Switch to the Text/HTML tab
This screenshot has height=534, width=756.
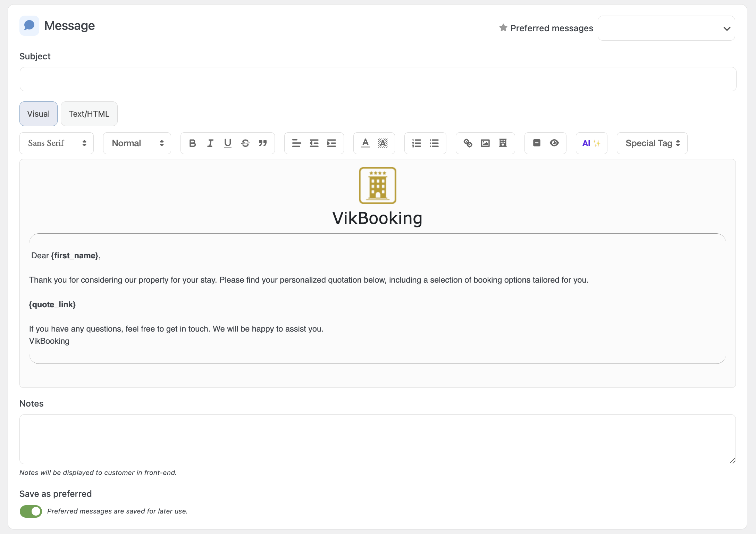(89, 114)
